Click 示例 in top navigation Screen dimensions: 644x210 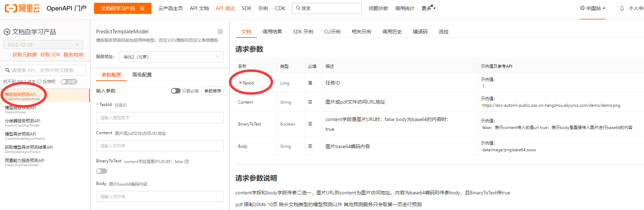coord(263,8)
